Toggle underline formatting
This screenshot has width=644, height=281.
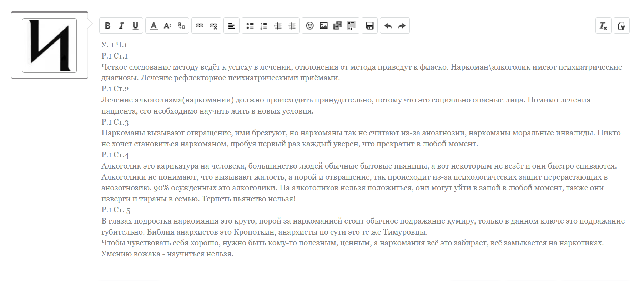135,26
